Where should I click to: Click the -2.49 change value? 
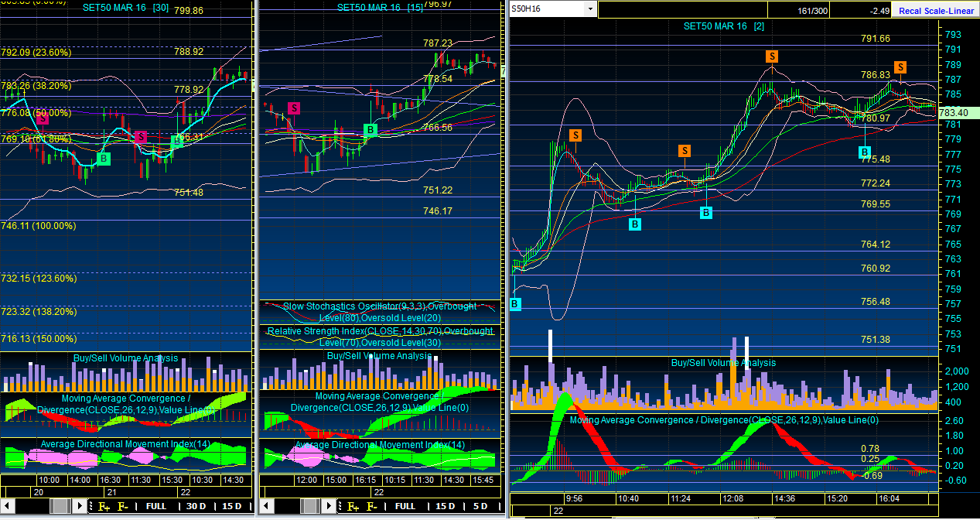879,11
